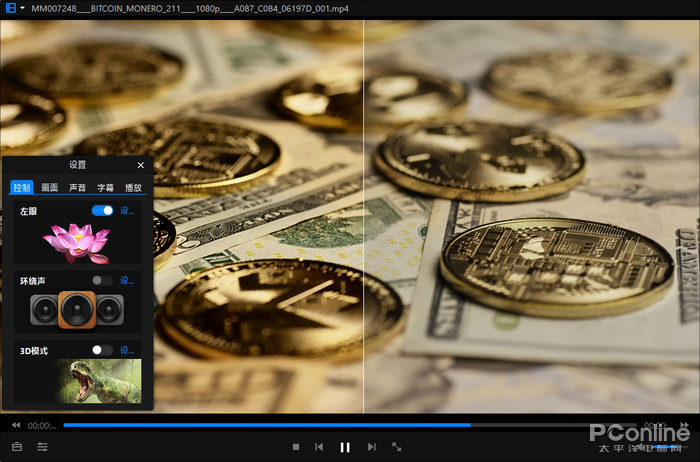Switch to the 字幕 tab

tap(105, 187)
